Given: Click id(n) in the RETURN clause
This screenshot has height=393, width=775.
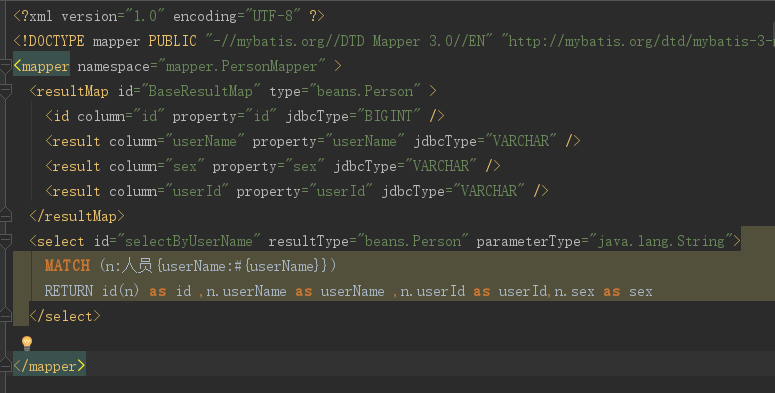Looking at the screenshot, I should click(121, 291).
